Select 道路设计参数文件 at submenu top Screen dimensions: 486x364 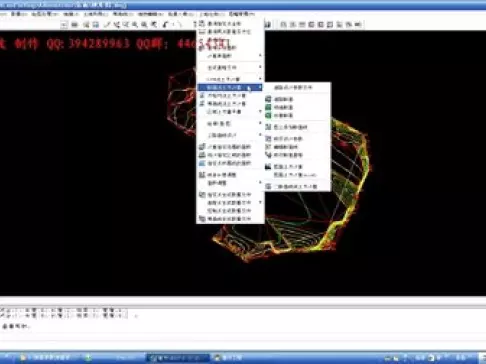[293, 87]
